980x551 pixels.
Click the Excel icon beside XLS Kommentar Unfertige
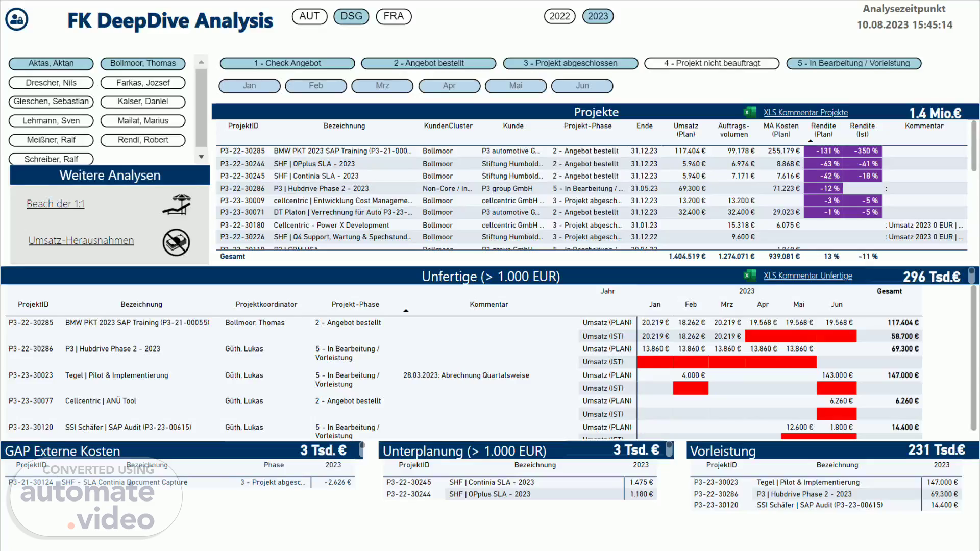coord(750,275)
